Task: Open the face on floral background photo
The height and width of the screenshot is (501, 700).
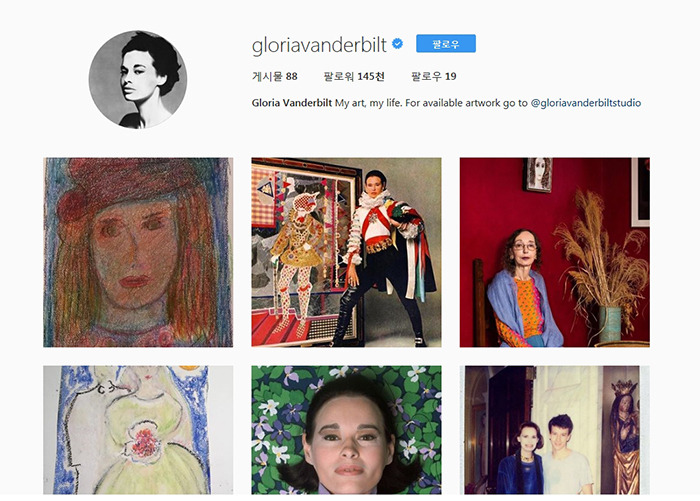Action: pyautogui.click(x=346, y=430)
